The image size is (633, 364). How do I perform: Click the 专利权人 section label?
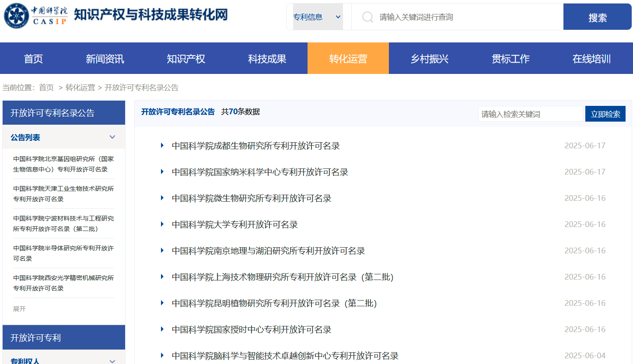pos(25,361)
